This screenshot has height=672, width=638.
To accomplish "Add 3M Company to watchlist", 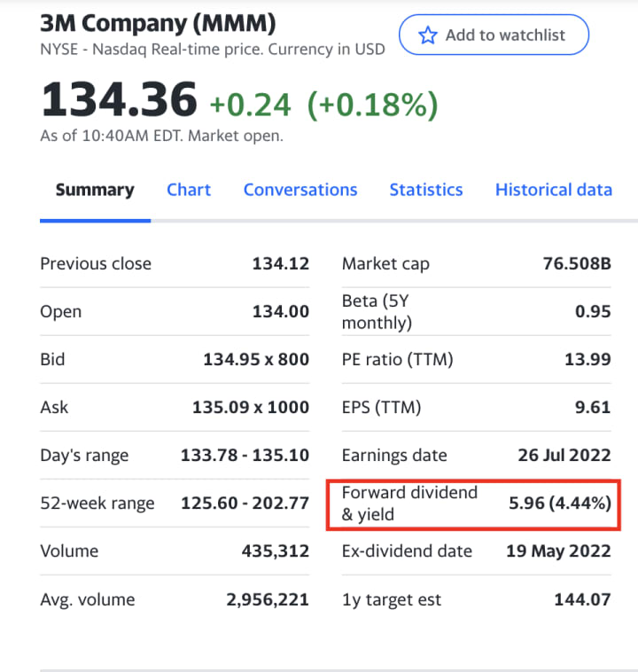I will point(494,35).
